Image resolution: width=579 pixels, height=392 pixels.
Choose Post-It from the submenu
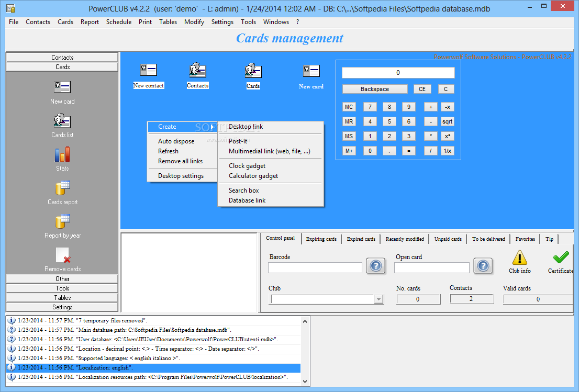pyautogui.click(x=271, y=141)
